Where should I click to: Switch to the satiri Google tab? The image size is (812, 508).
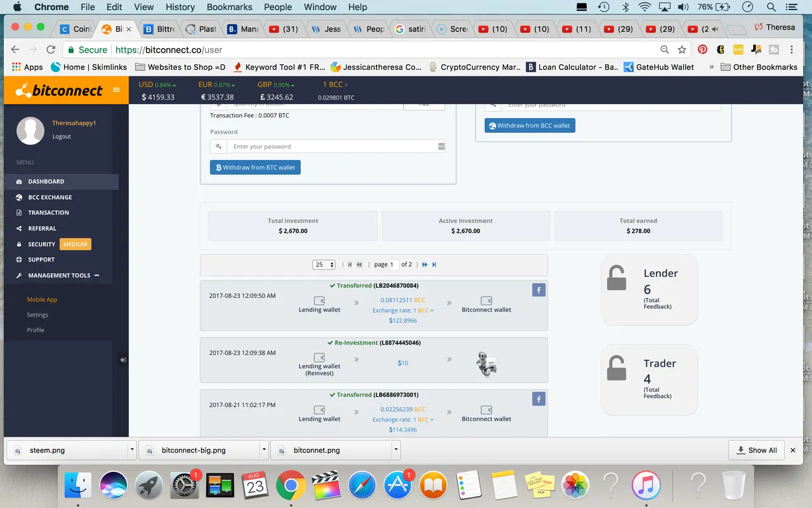click(x=410, y=29)
